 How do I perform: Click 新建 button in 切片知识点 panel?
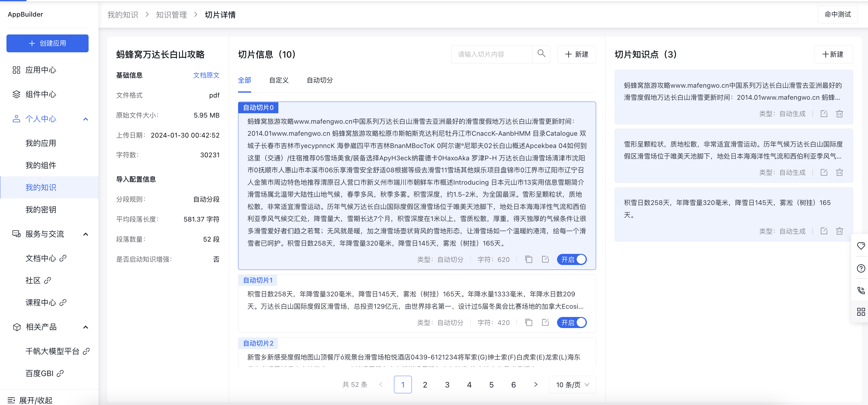[x=833, y=54]
